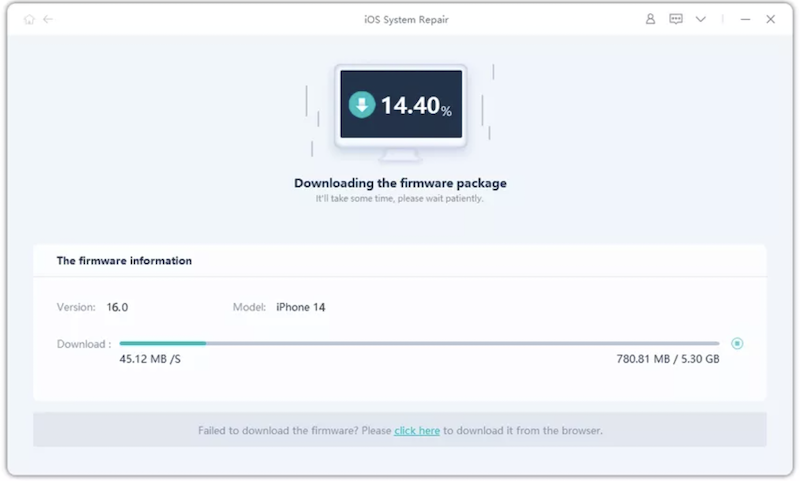Open the feedback message icon
Image resolution: width=800 pixels, height=481 pixels.
(x=676, y=19)
